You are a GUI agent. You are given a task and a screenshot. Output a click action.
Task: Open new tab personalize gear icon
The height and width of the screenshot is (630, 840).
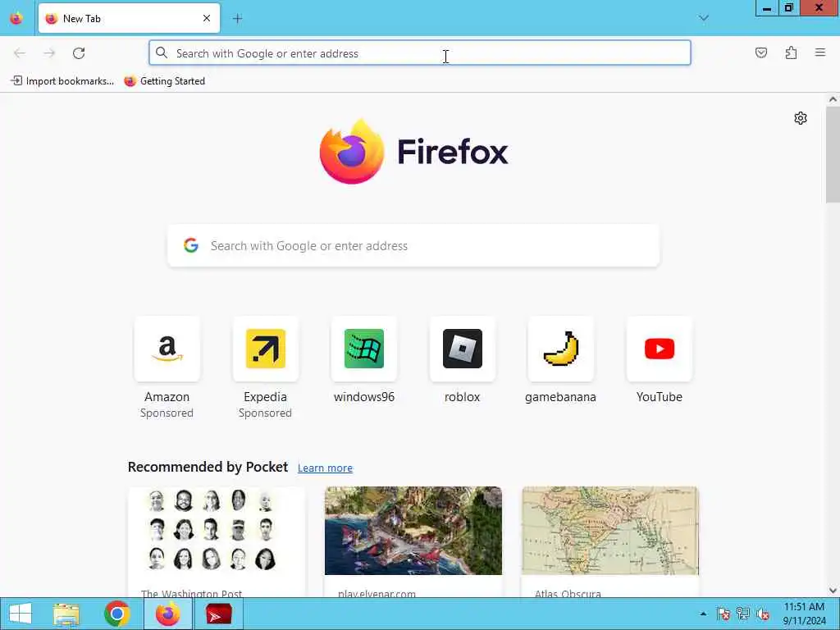click(801, 118)
